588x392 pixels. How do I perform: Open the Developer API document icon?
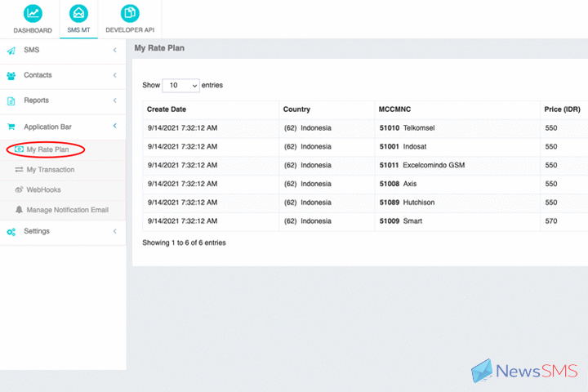(x=129, y=14)
